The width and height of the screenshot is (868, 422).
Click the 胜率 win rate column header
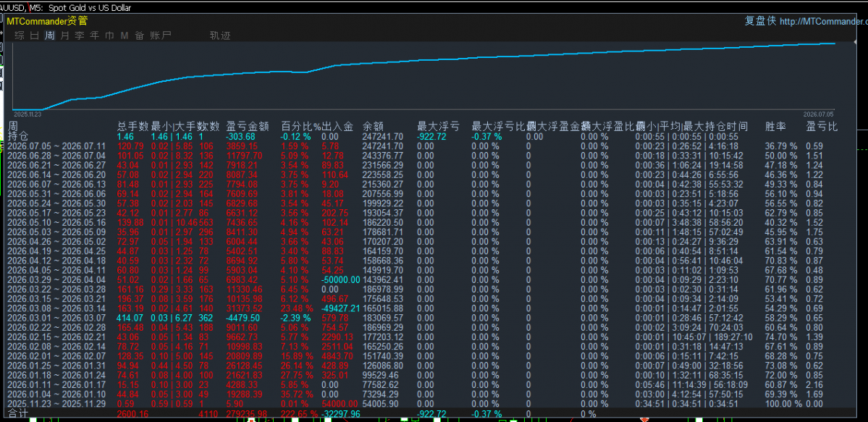coord(775,126)
